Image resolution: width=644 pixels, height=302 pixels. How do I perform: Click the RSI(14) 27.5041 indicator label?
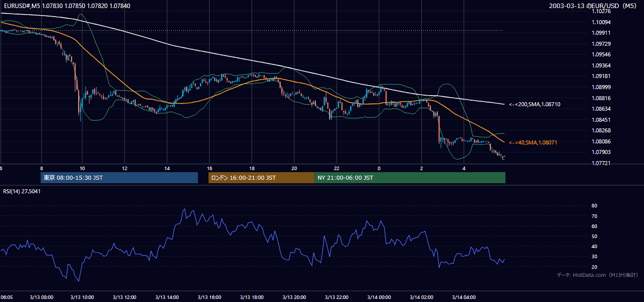[22, 191]
